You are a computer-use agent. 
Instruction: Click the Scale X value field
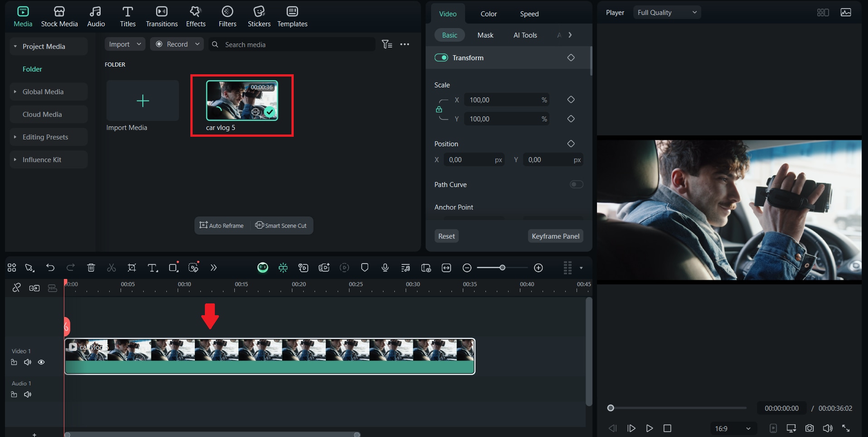[507, 100]
